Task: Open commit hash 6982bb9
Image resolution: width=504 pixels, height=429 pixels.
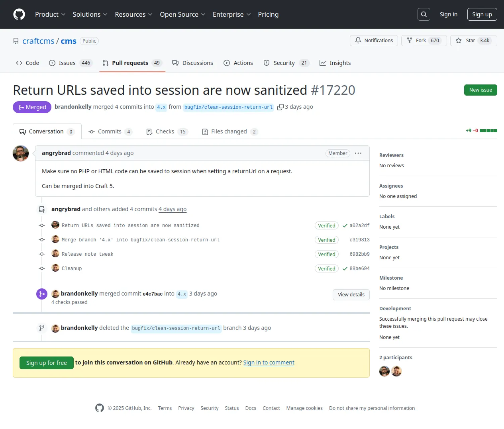Action: (359, 254)
